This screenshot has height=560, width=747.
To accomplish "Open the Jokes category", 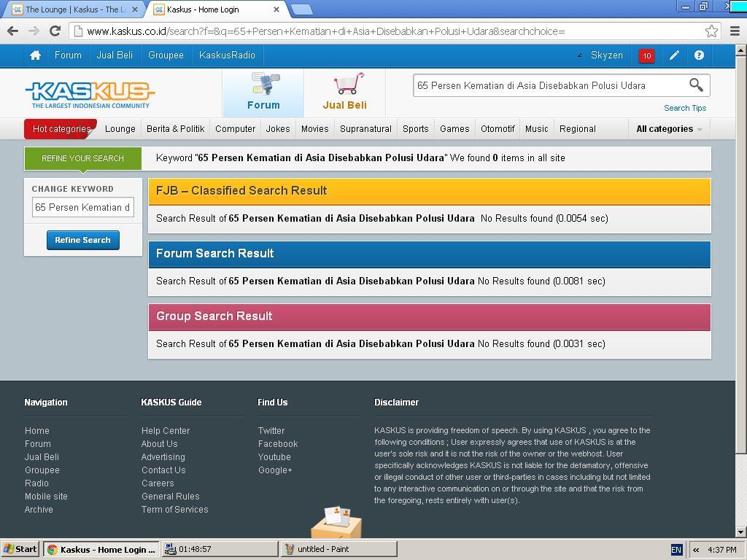I will pos(278,129).
